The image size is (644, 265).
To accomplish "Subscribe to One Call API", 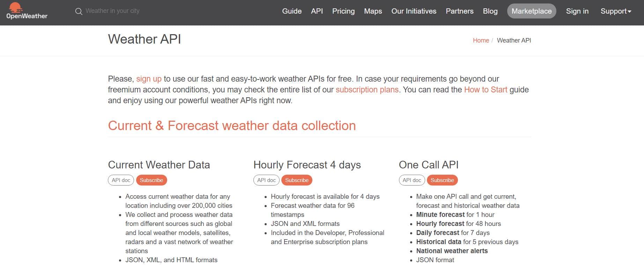I will pyautogui.click(x=442, y=180).
